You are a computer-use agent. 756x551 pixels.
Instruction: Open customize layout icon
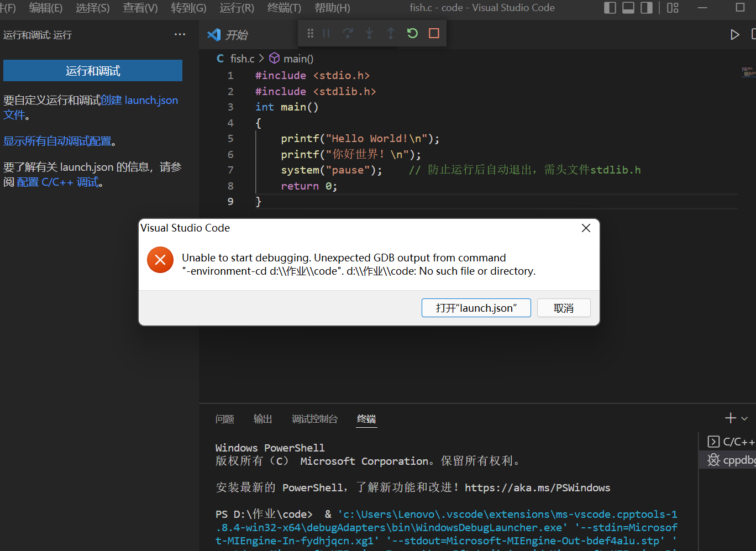pos(673,8)
